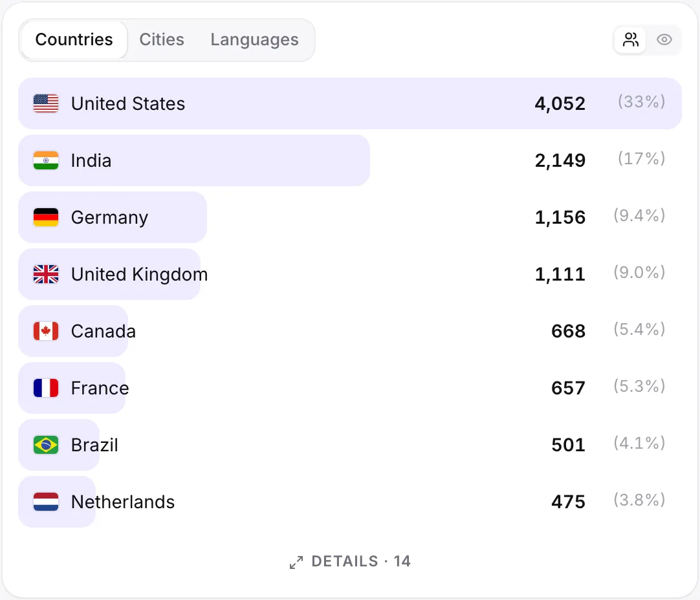Select the United Kingdom country name
The image size is (700, 600).
pyautogui.click(x=139, y=275)
